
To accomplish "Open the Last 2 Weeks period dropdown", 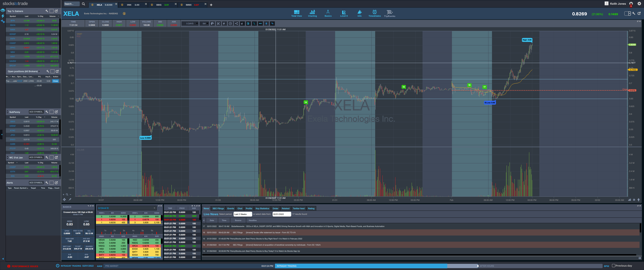I will 242,214.
